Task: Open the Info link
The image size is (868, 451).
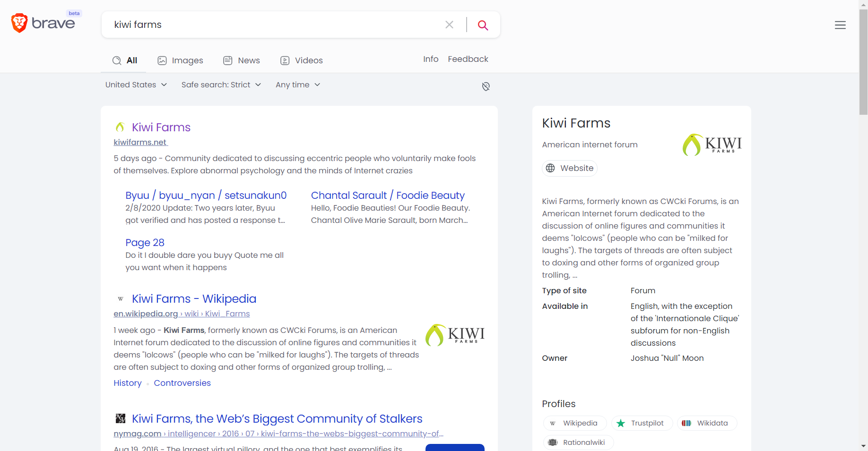Action: coord(431,59)
